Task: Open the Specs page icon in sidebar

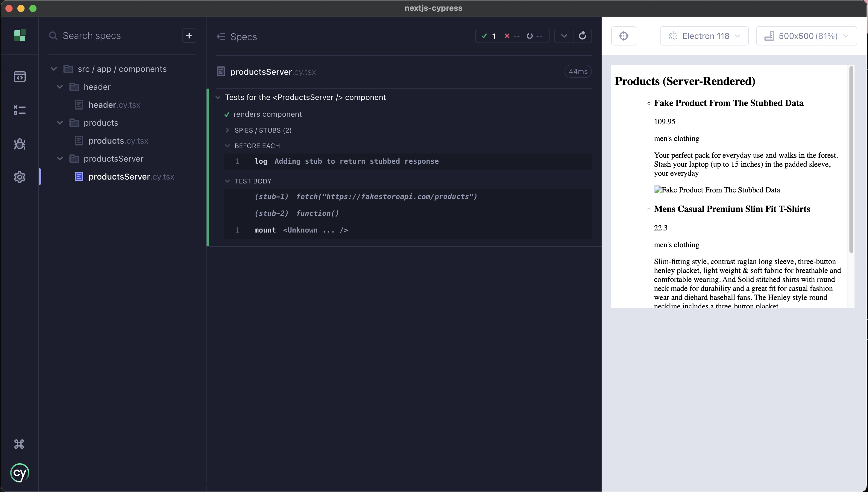Action: click(19, 77)
